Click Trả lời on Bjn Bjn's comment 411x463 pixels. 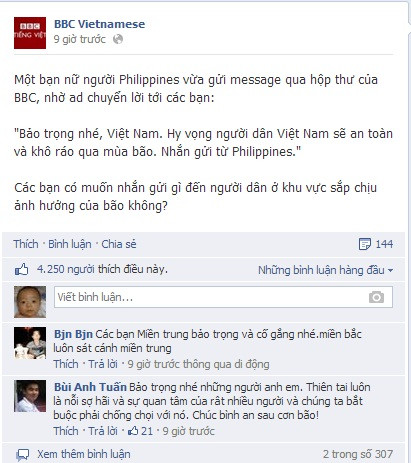103,364
